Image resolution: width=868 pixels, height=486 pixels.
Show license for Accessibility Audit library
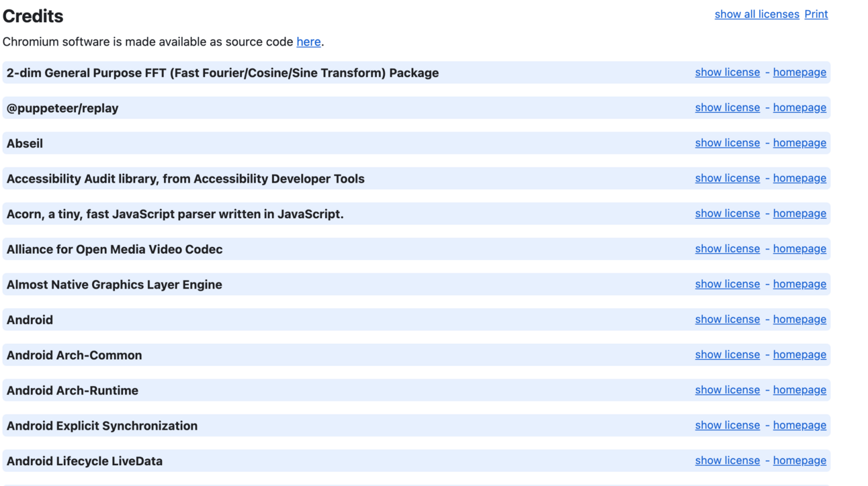click(x=727, y=178)
